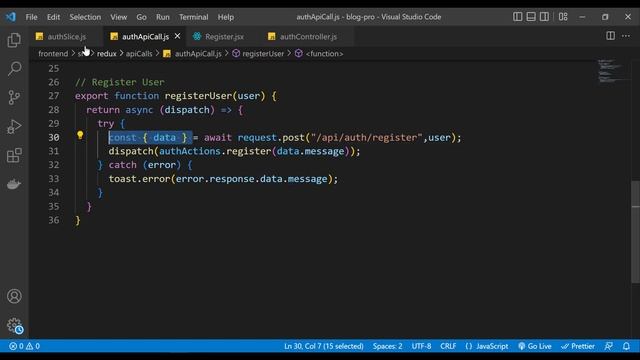
Task: Click the Split Editor Right icon
Action: pyautogui.click(x=610, y=36)
